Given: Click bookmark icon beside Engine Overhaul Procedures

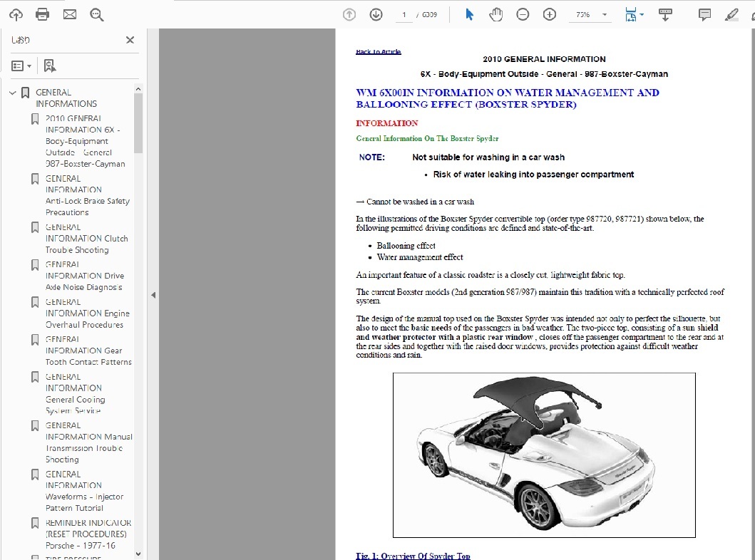Looking at the screenshot, I should (35, 302).
